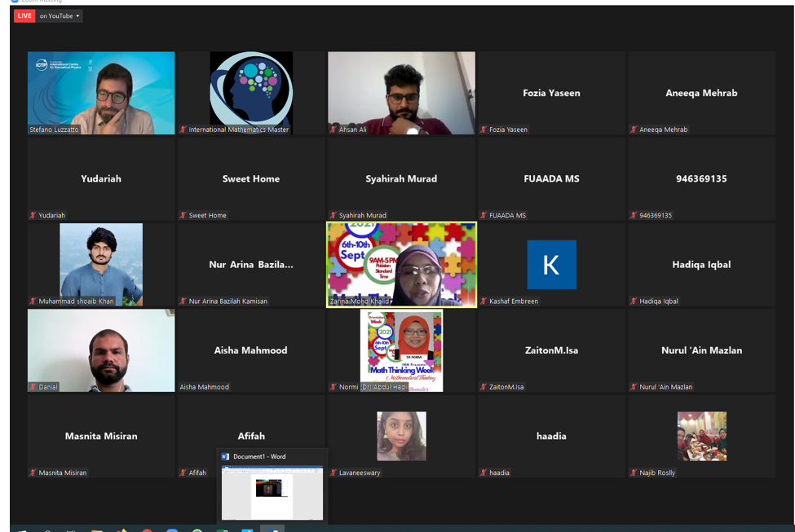795x532 pixels.
Task: Click muted mic icon beside Hadiqa Iqbal's name
Action: [x=634, y=301]
